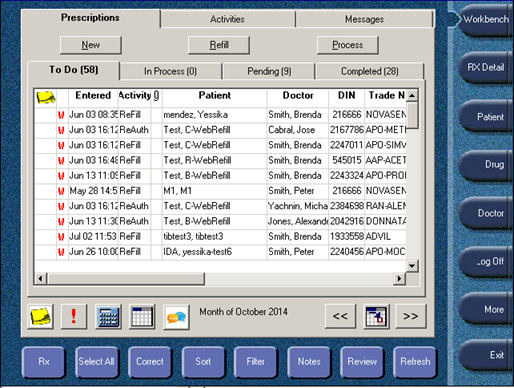Click the yellow sticky note icon below list
This screenshot has width=514, height=388.
pyautogui.click(x=41, y=316)
